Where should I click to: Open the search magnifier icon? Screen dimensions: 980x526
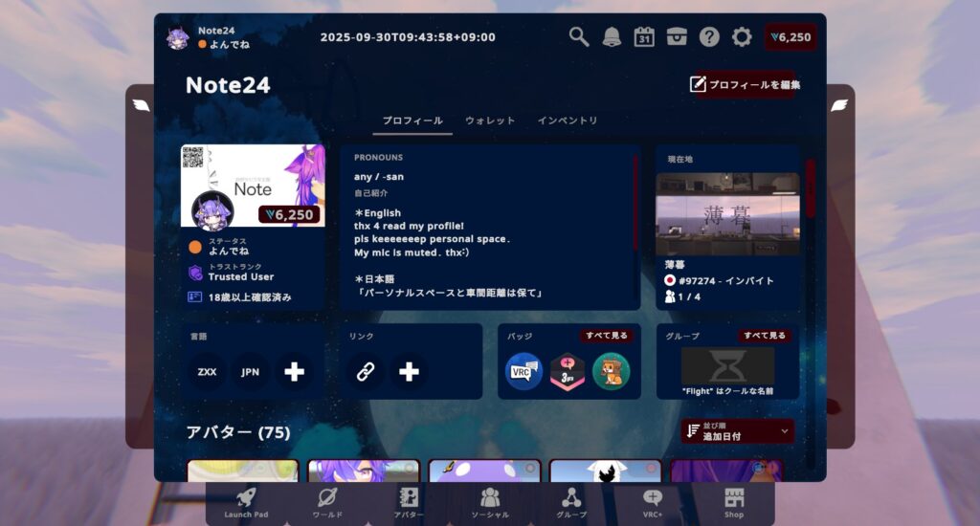tap(579, 36)
